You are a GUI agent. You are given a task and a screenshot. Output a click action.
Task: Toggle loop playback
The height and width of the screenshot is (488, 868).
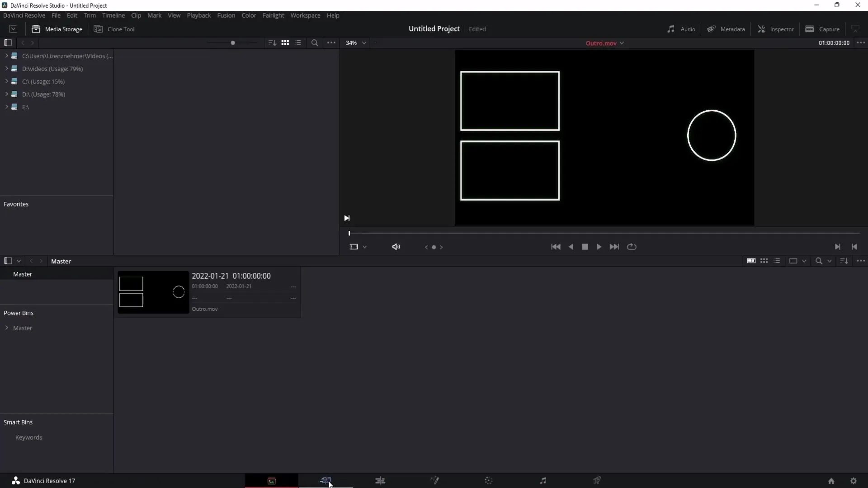(632, 247)
